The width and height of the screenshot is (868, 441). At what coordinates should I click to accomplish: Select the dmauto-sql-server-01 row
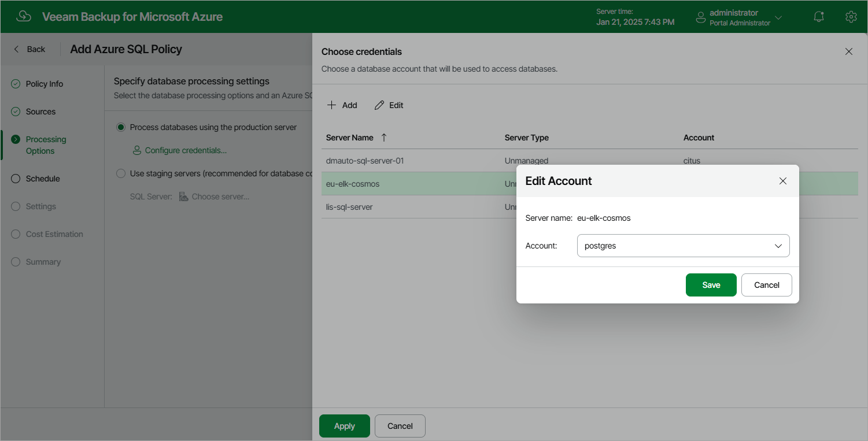pyautogui.click(x=589, y=161)
